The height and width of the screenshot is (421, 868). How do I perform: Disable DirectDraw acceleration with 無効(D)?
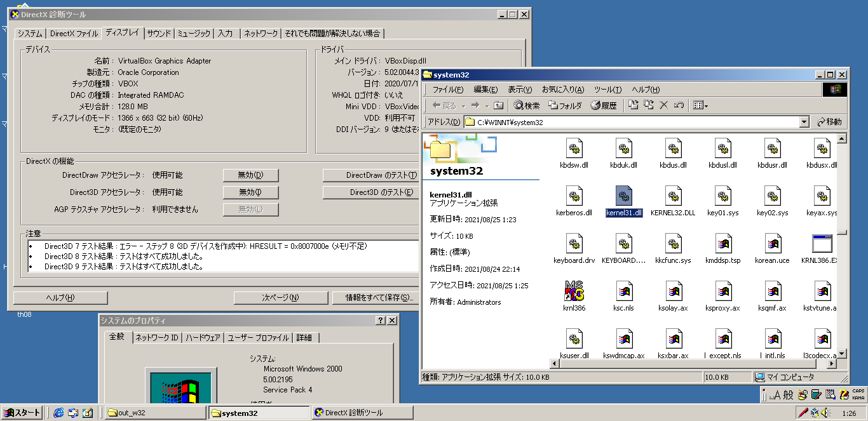click(x=250, y=175)
